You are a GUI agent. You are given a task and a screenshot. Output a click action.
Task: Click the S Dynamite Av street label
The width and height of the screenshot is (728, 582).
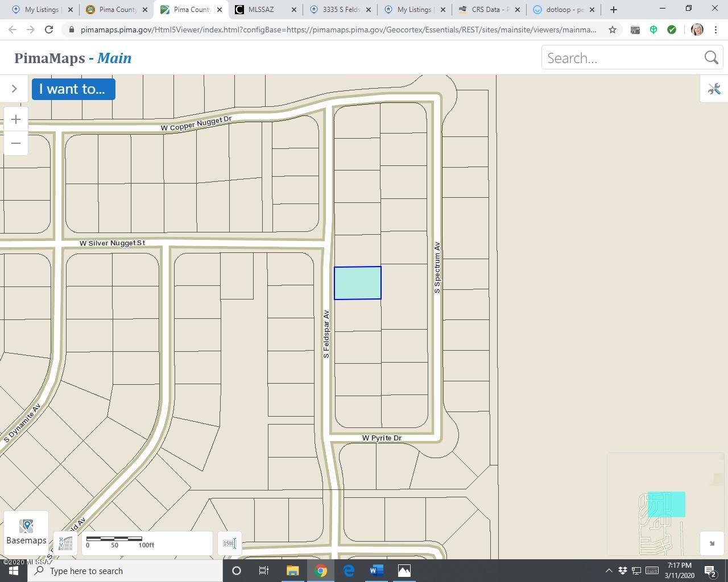point(22,423)
